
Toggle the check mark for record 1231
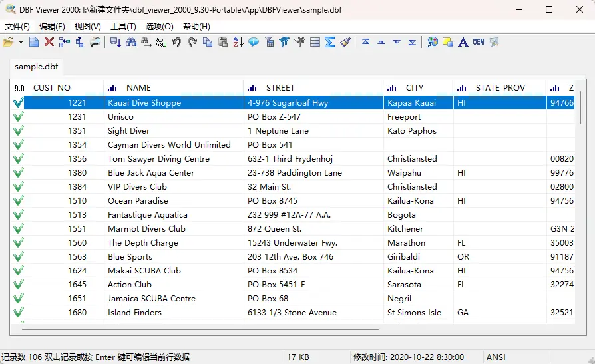point(18,116)
